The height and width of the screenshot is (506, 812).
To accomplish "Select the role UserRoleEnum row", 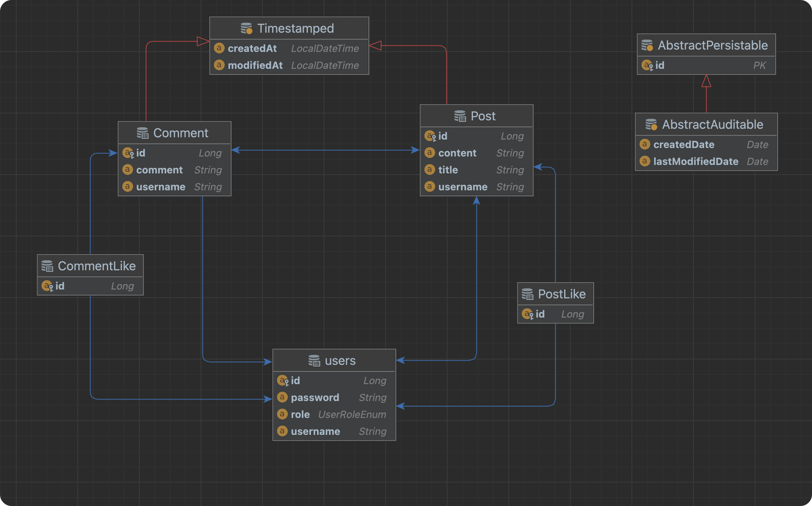I will point(334,414).
